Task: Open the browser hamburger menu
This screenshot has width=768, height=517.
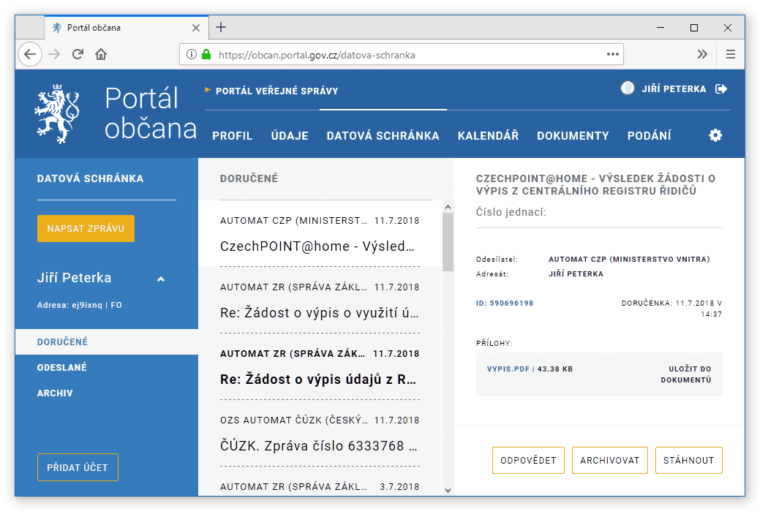Action: tap(730, 54)
